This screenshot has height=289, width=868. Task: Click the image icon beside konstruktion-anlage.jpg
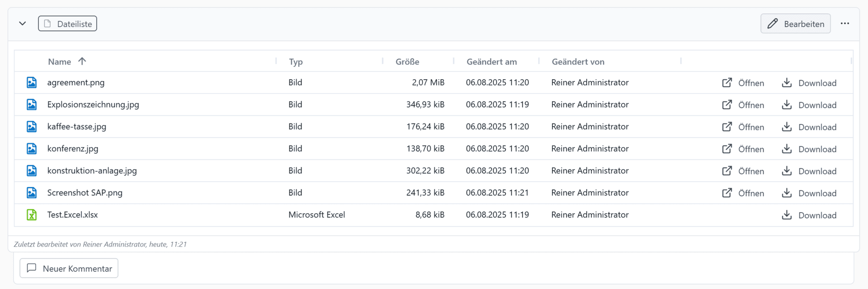pyautogui.click(x=32, y=171)
